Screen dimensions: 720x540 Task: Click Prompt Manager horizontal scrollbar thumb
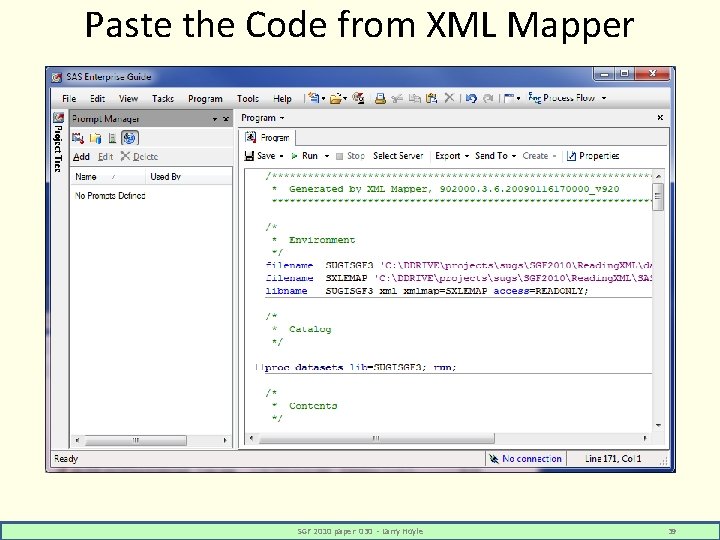(135, 440)
